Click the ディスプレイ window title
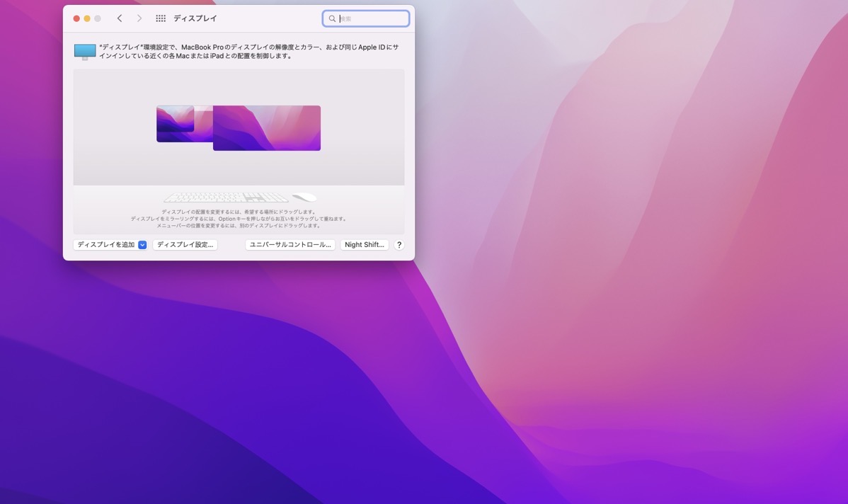Image resolution: width=848 pixels, height=504 pixels. tap(195, 18)
